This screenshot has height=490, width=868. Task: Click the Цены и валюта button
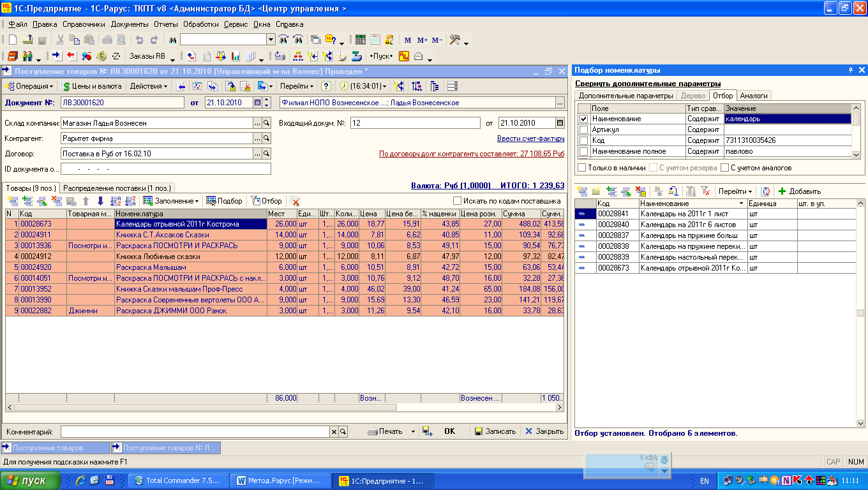point(92,86)
